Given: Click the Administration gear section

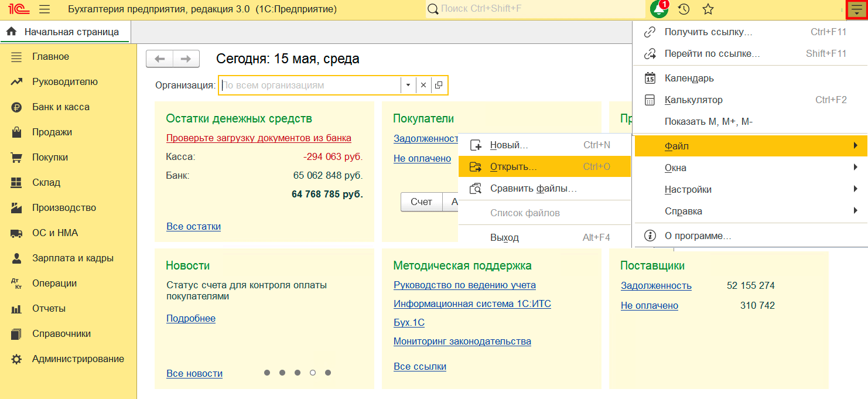Looking at the screenshot, I should point(77,359).
